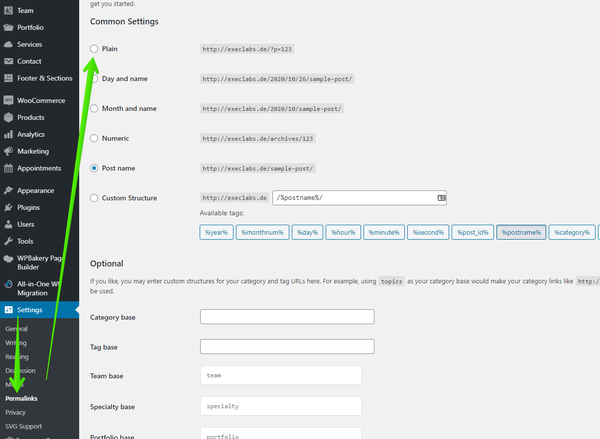The height and width of the screenshot is (439, 600).
Task: Click the Appearance paintbrush icon
Action: point(8,191)
